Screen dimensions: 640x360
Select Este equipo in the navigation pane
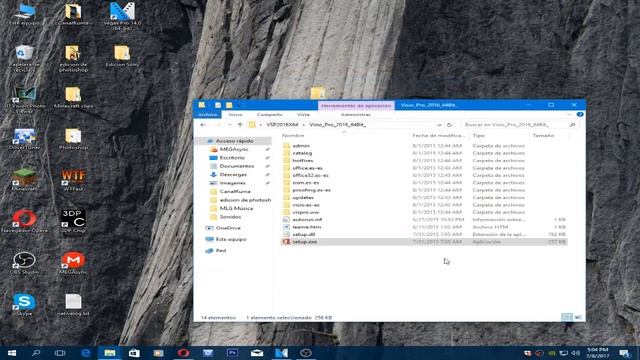point(231,239)
